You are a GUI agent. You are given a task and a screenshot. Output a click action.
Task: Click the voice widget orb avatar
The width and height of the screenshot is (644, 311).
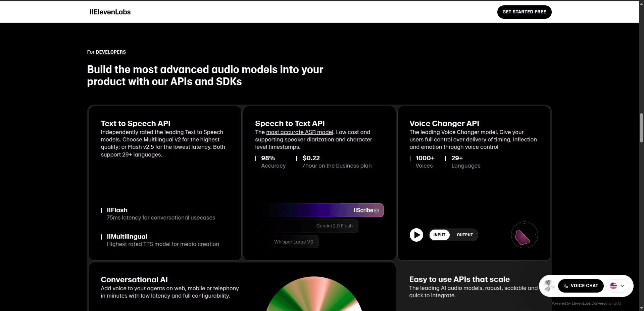(x=549, y=286)
